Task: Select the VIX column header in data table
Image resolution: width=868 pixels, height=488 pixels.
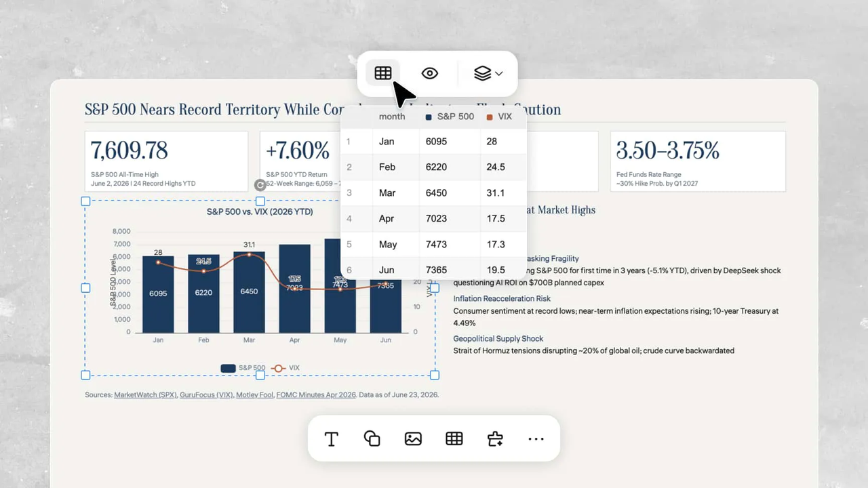Action: pyautogui.click(x=503, y=117)
